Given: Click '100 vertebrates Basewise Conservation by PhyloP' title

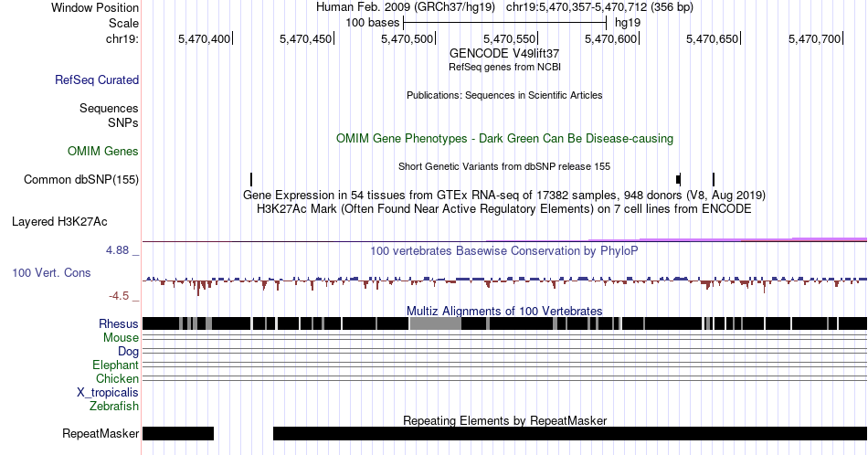Looking at the screenshot, I should coord(504,250).
